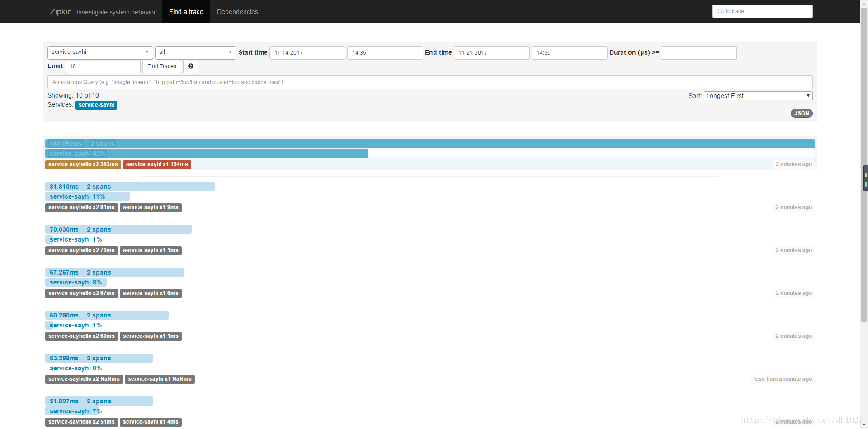Click the end time 14:35 field
Image resolution: width=868 pixels, height=429 pixels.
(569, 53)
